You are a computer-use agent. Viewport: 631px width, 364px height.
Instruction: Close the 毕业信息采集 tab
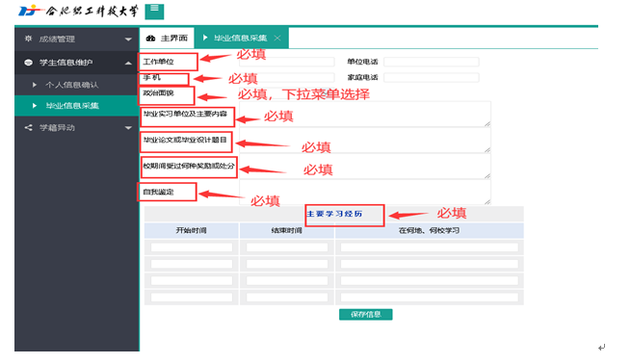pos(277,38)
